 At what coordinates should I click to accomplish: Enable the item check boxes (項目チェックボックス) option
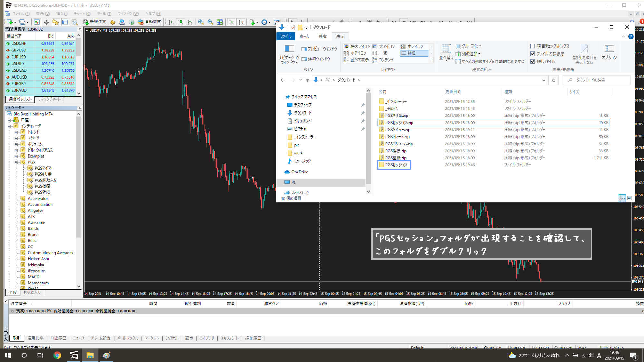click(x=533, y=46)
